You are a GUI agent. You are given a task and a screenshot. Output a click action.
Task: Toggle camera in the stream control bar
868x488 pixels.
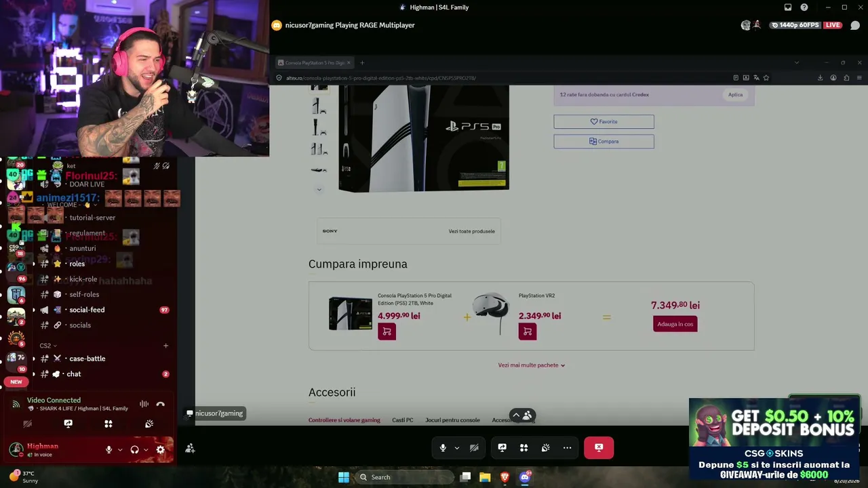tap(474, 447)
